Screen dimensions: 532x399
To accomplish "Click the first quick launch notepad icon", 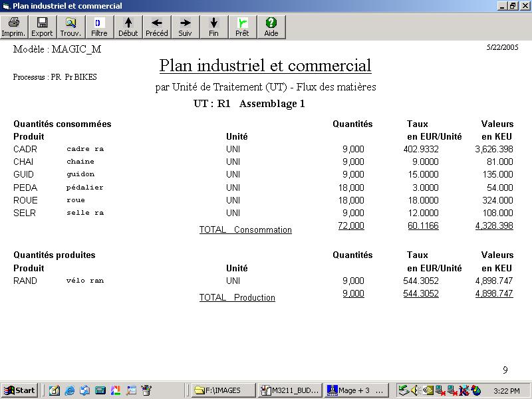I will [55, 390].
